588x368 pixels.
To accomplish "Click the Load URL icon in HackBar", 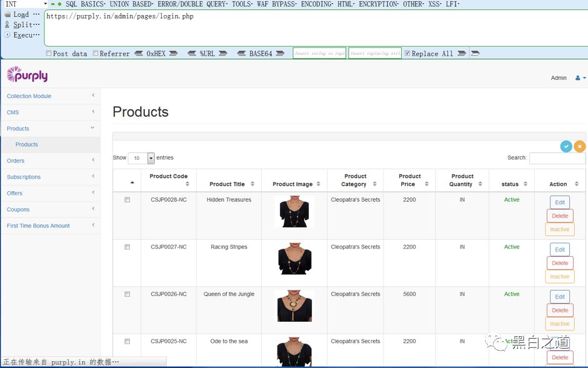I will click(7, 14).
